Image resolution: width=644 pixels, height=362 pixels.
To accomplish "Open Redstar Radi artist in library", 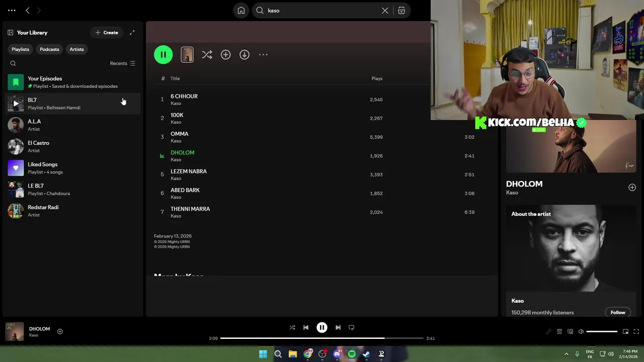I will coord(73,211).
